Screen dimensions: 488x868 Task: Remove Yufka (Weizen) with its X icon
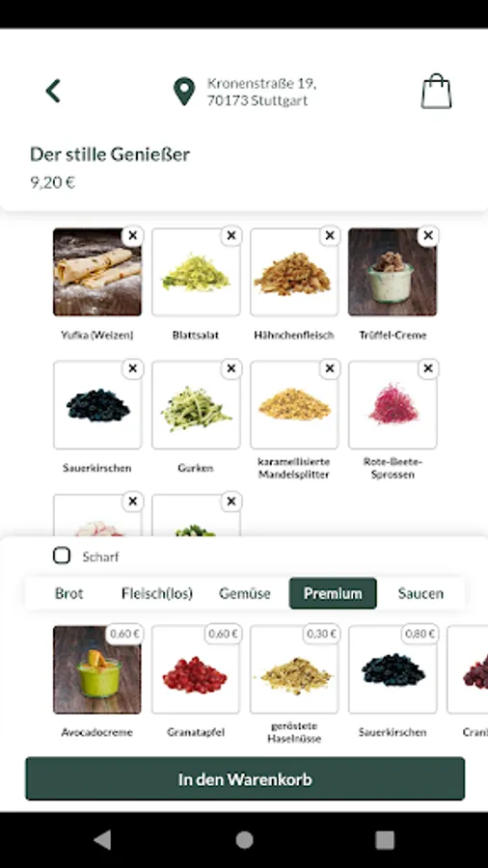click(x=133, y=236)
